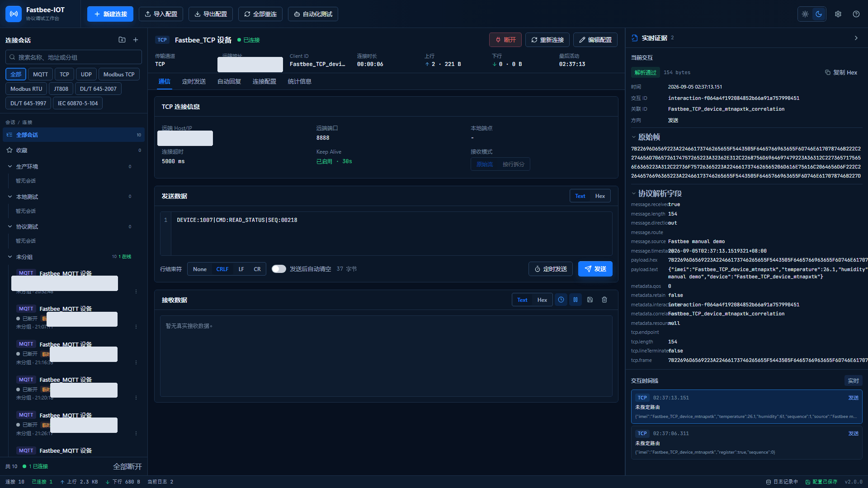Click the favorites star icon row
The width and height of the screenshot is (868, 488).
[x=74, y=150]
